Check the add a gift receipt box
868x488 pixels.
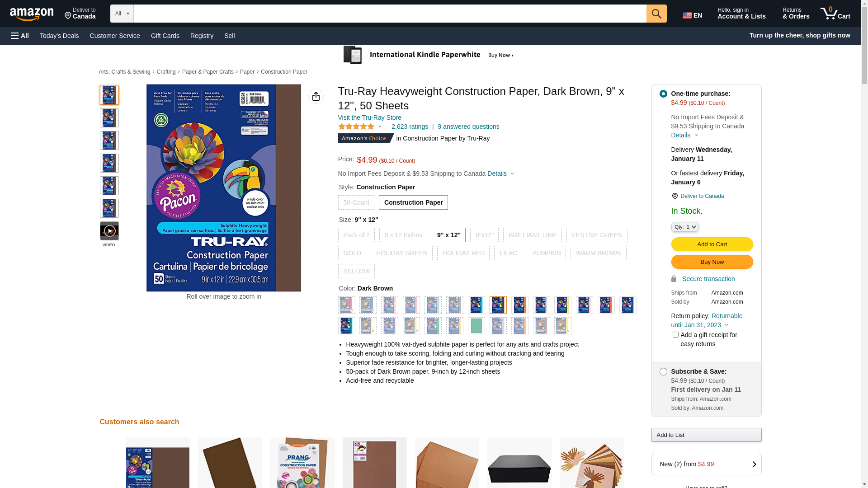[x=675, y=335]
